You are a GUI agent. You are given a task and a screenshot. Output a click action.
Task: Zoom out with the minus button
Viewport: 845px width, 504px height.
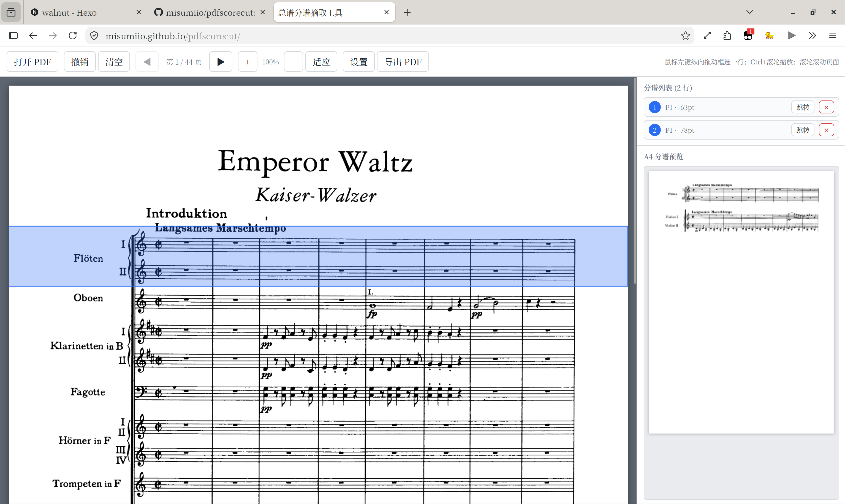click(294, 62)
